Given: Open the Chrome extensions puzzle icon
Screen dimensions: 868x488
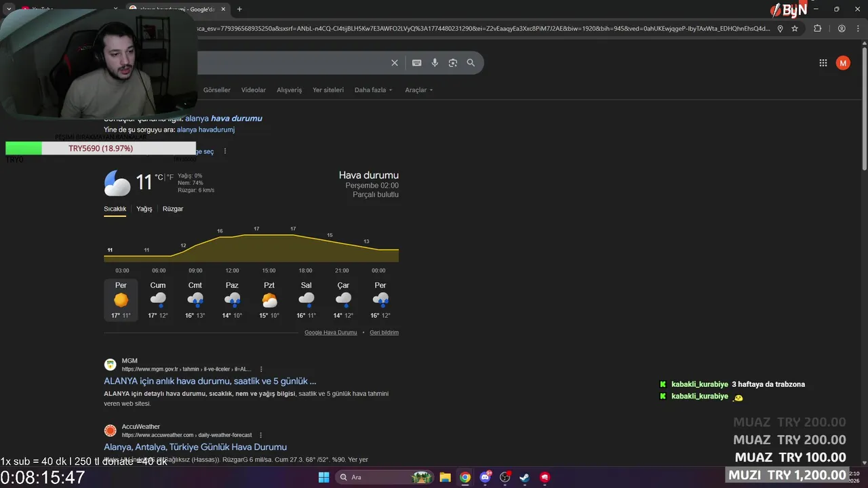Looking at the screenshot, I should (817, 28).
